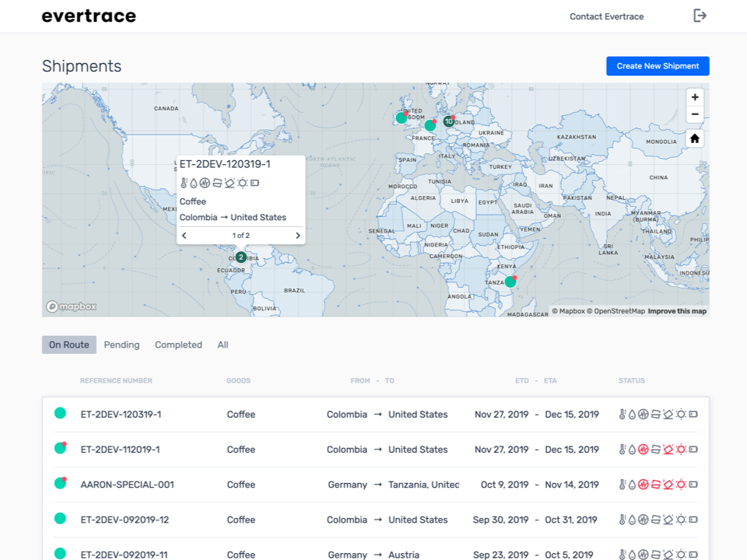747x560 pixels.
Task: Reset map view with home icon
Action: pos(695,138)
